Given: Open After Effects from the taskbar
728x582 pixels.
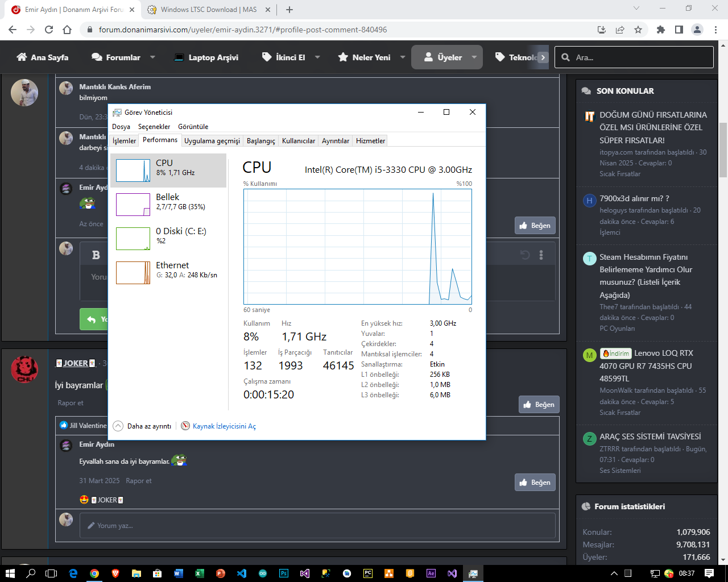Looking at the screenshot, I should [431, 573].
